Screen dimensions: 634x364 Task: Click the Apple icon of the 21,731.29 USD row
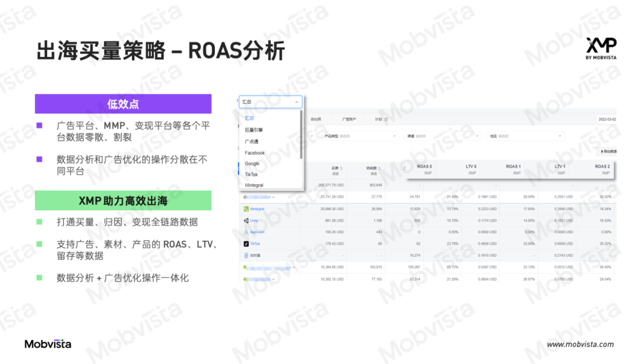tap(245, 197)
